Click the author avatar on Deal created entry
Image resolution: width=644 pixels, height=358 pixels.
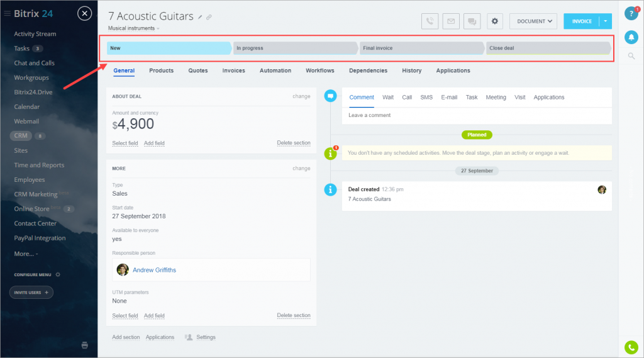click(x=602, y=190)
